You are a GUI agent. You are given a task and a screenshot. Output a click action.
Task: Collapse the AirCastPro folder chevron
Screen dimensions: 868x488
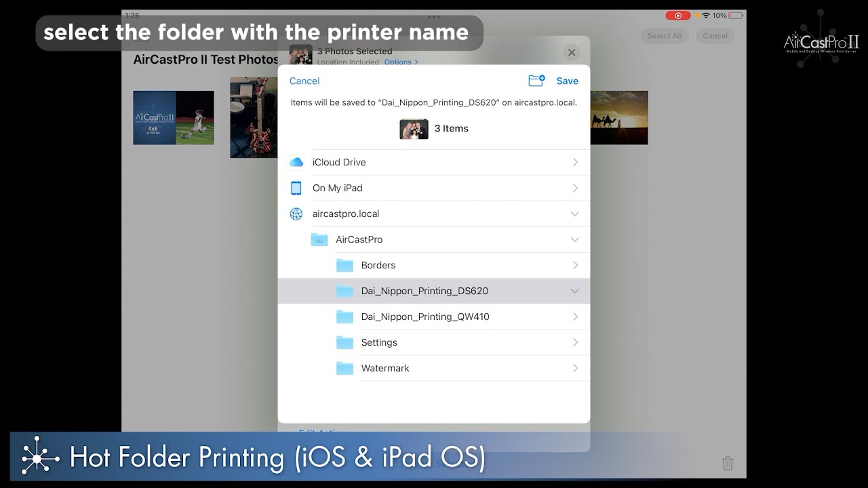click(x=575, y=239)
